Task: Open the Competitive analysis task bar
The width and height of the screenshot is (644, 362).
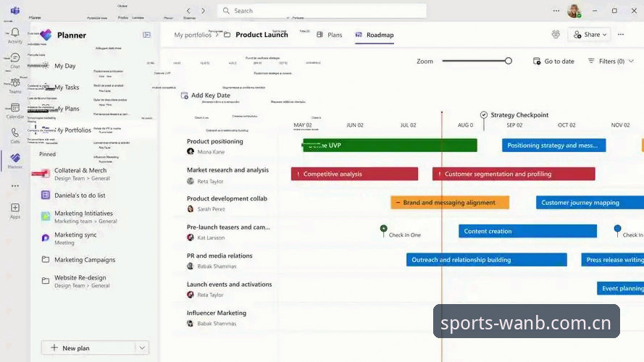Action: [354, 174]
